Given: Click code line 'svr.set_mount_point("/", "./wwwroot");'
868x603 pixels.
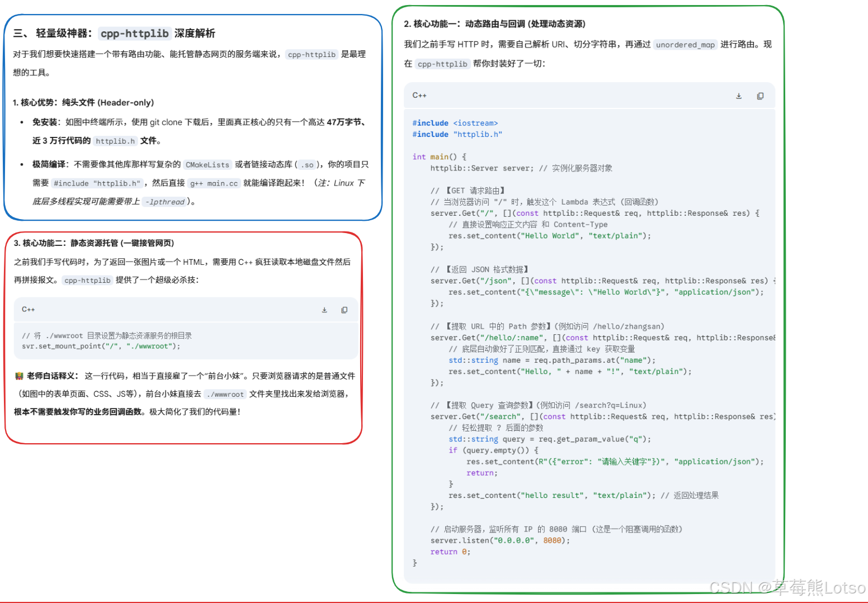Looking at the screenshot, I should click(101, 346).
